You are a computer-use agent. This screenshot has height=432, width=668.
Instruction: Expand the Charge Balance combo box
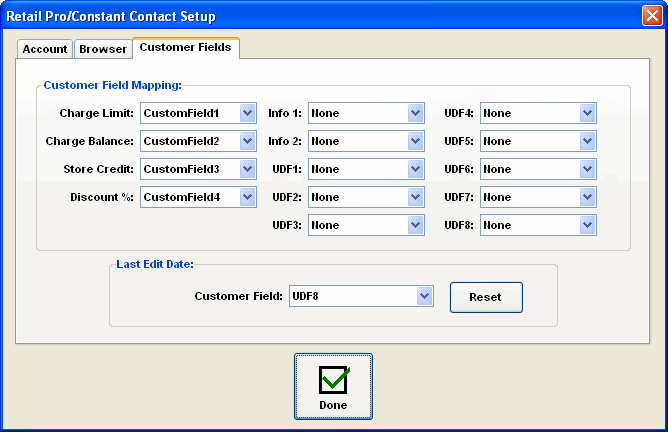click(x=247, y=141)
